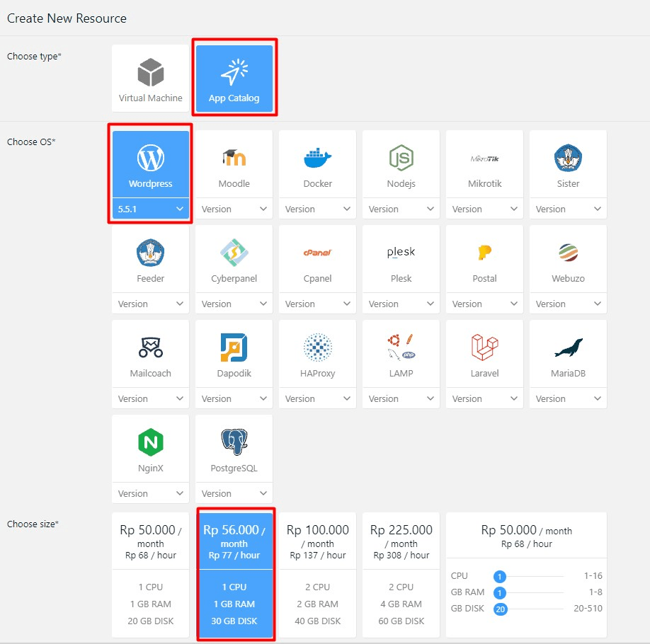650x644 pixels.
Task: Select the MariaDB seal icon
Action: (568, 347)
